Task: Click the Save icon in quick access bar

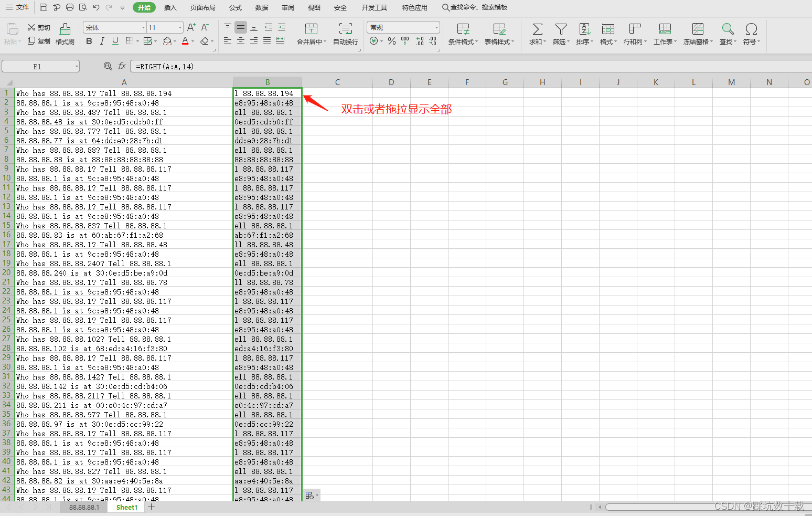Action: pos(44,7)
